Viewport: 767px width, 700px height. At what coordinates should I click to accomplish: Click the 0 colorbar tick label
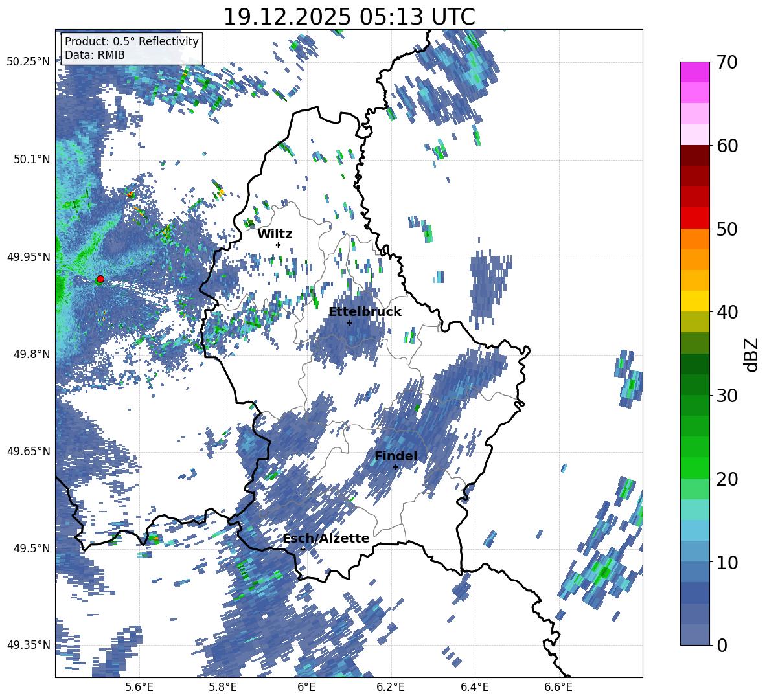click(x=722, y=645)
